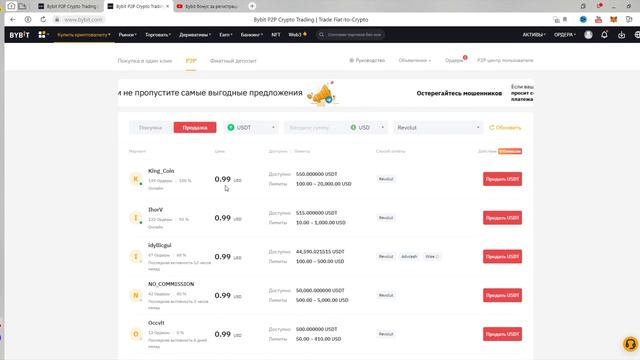
Task: Click the blue round extension icon
Action: coord(583,19)
